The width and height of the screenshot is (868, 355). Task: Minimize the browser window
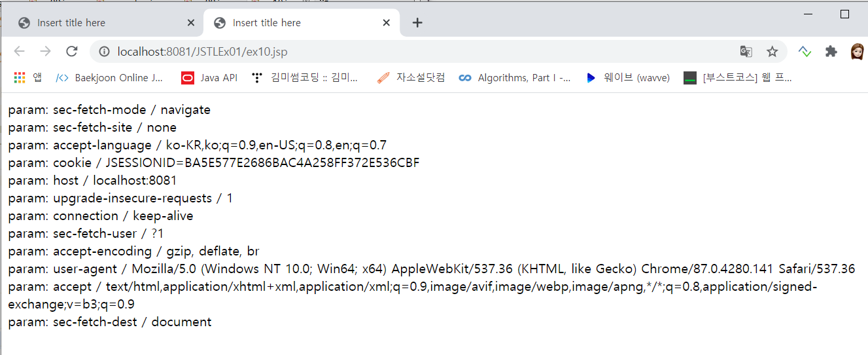pyautogui.click(x=808, y=14)
